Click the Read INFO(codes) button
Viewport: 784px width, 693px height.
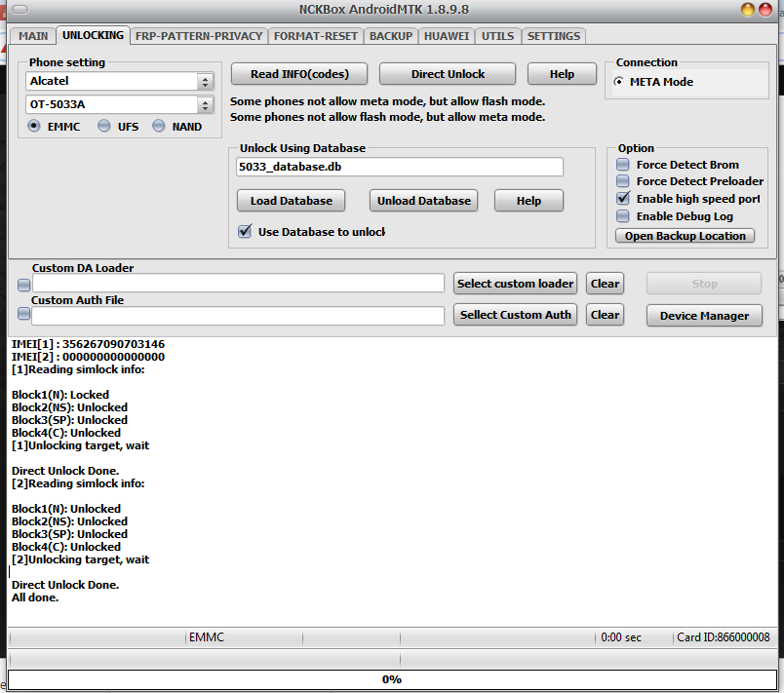point(299,74)
